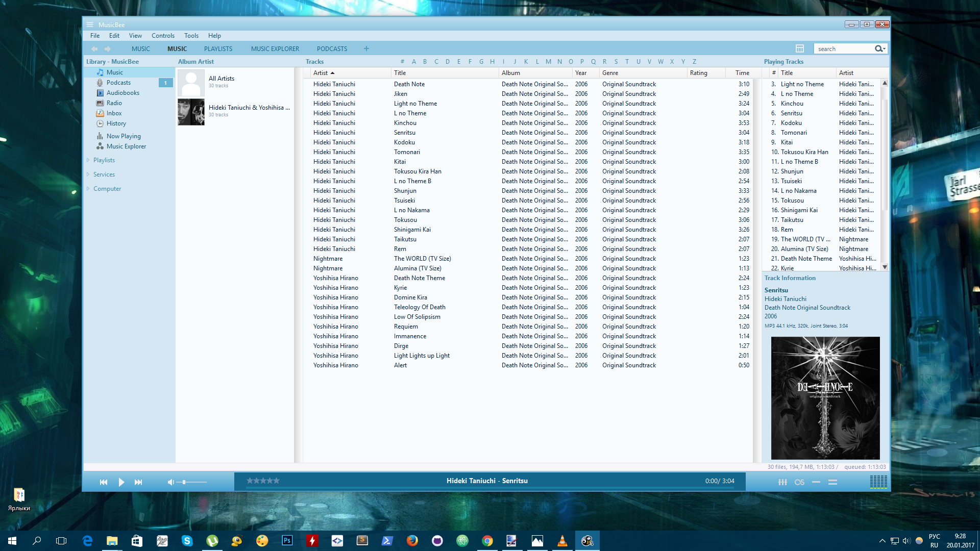Select Music in the library sidebar
The image size is (980, 551).
pyautogui.click(x=130, y=72)
